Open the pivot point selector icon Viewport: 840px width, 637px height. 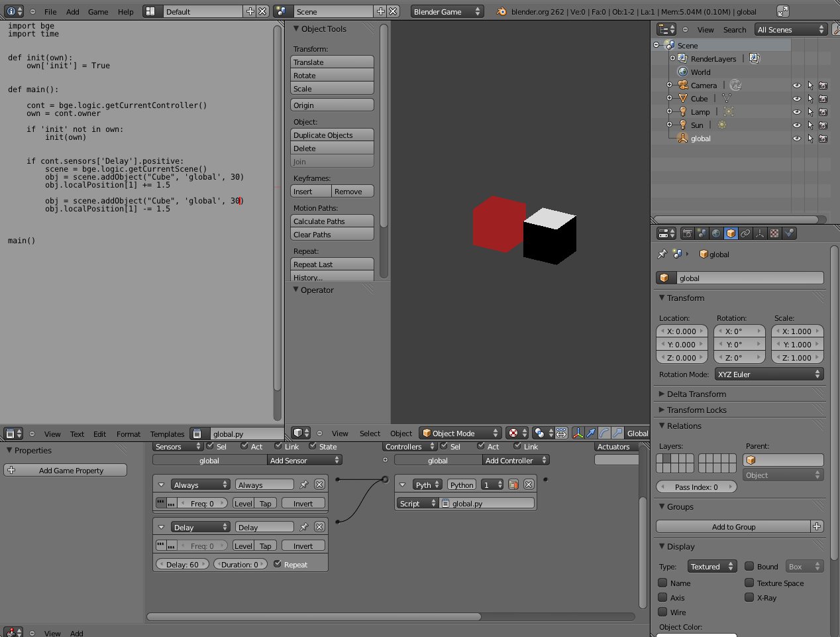[x=543, y=433]
